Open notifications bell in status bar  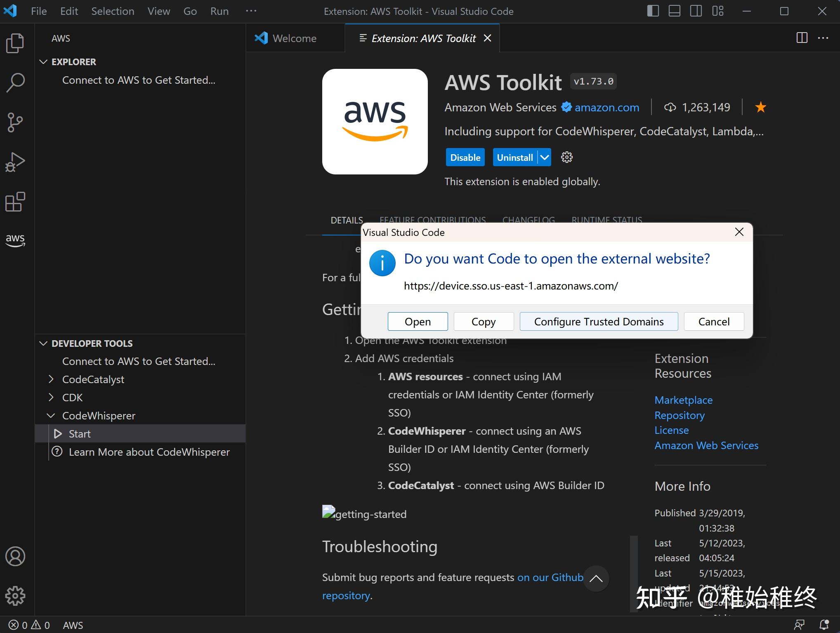coord(824,625)
